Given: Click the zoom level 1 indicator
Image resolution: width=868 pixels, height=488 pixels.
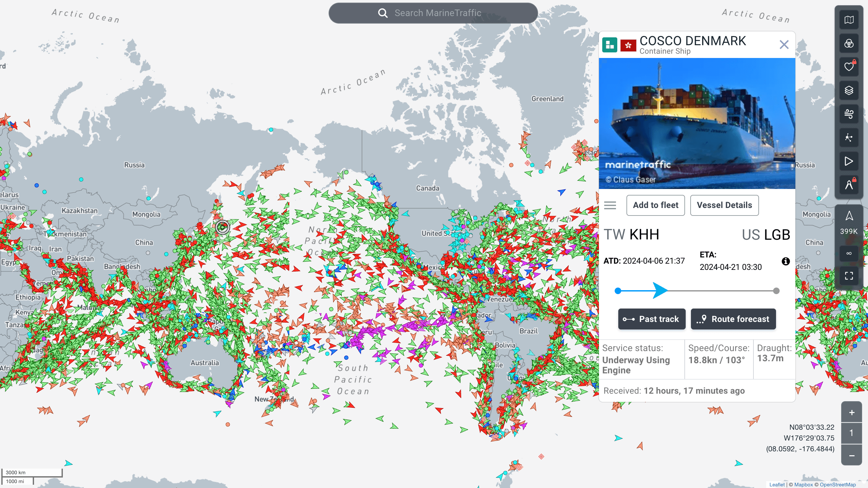Looking at the screenshot, I should point(852,433).
